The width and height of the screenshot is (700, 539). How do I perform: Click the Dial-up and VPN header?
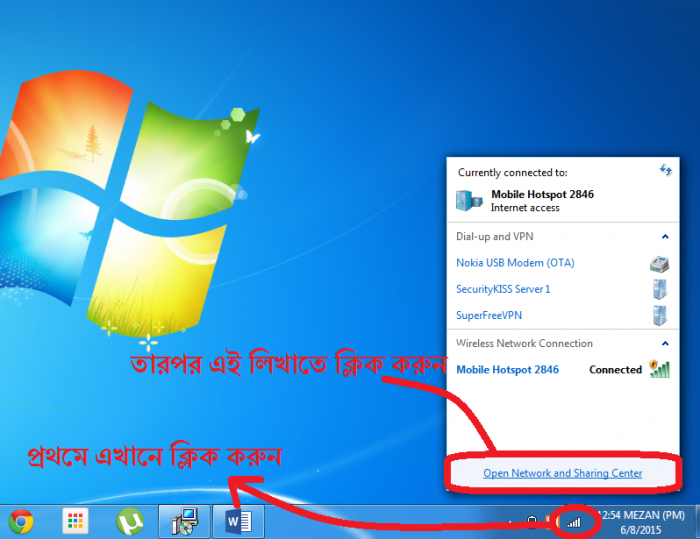pos(495,236)
